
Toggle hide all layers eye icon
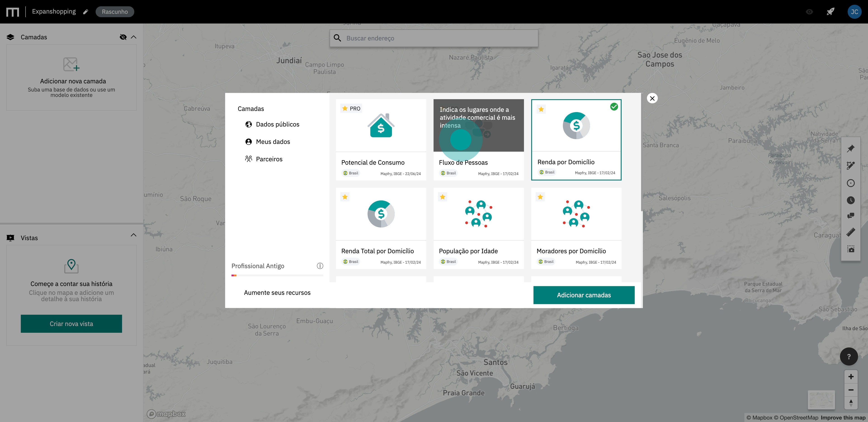coord(123,37)
